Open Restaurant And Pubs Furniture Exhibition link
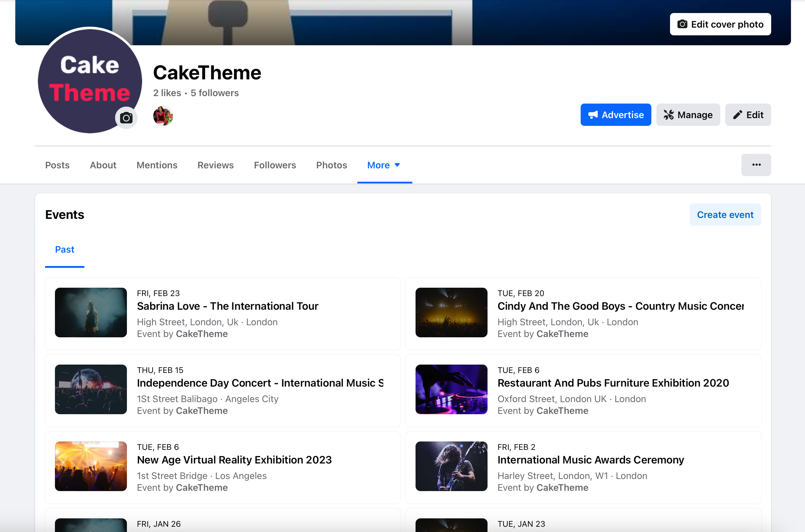This screenshot has height=532, width=805. click(613, 383)
